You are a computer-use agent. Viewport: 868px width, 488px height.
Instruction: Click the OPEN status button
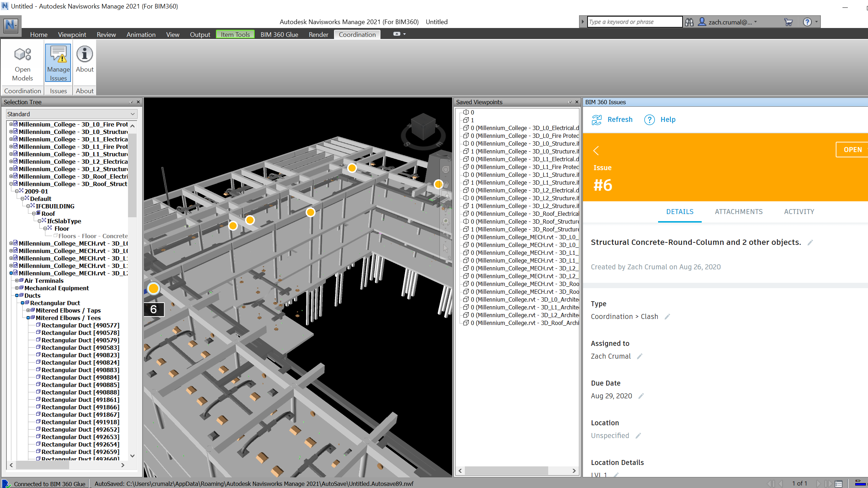coord(852,150)
